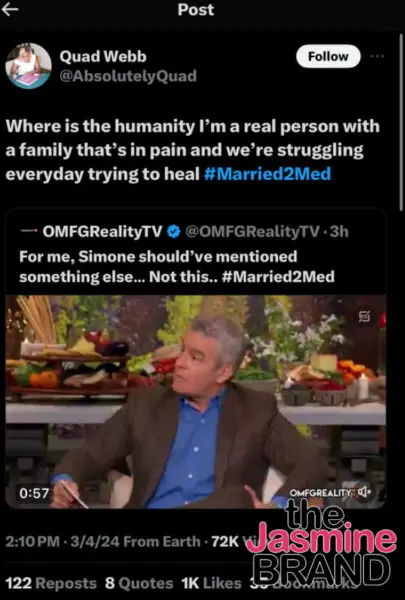View the 122 Reposts list
Viewport: 405px width, 600px height.
[51, 583]
